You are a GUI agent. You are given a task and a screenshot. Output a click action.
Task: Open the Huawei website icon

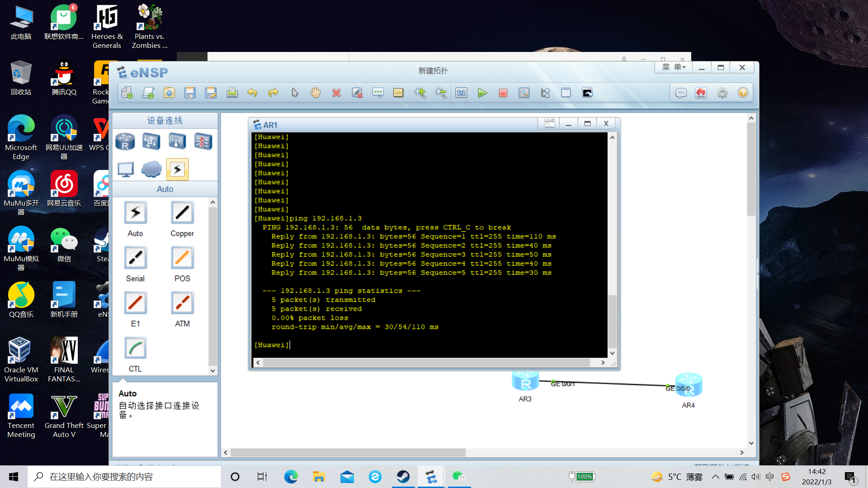pos(701,93)
